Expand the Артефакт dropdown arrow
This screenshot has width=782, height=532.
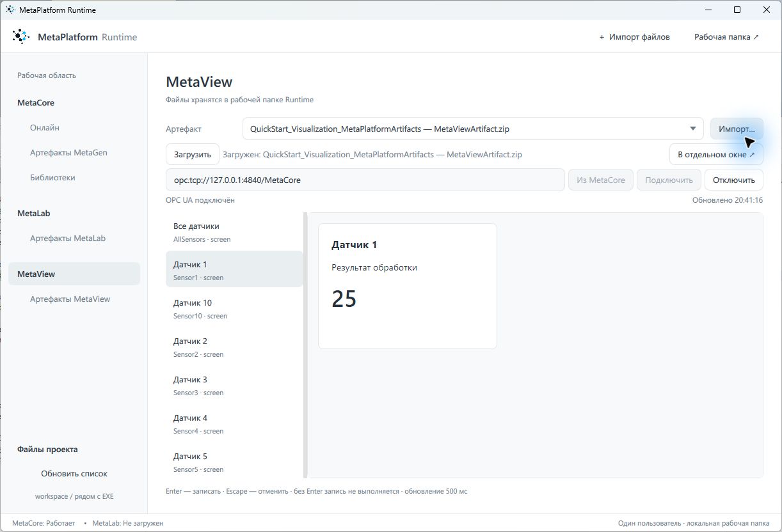[x=692, y=129]
